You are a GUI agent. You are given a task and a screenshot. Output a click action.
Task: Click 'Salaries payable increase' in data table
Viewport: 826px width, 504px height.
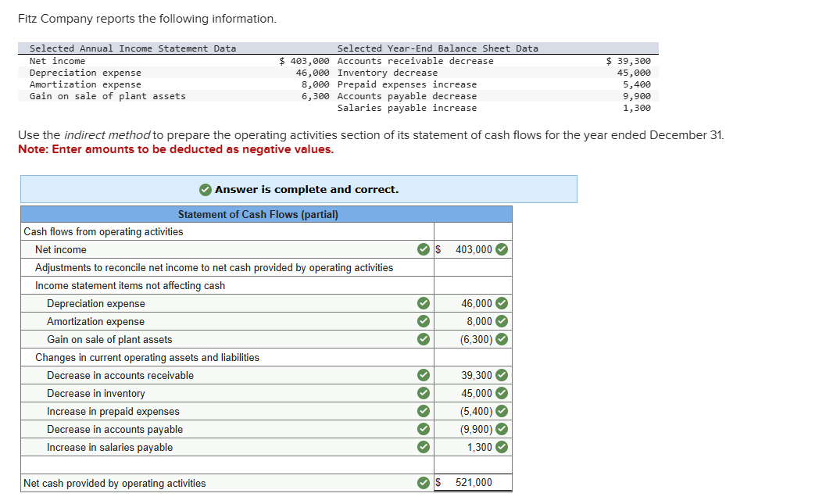coord(406,108)
